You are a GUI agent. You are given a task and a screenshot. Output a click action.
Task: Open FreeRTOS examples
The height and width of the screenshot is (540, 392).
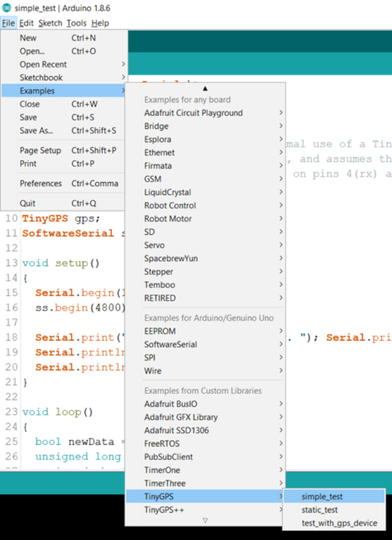[x=205, y=444]
